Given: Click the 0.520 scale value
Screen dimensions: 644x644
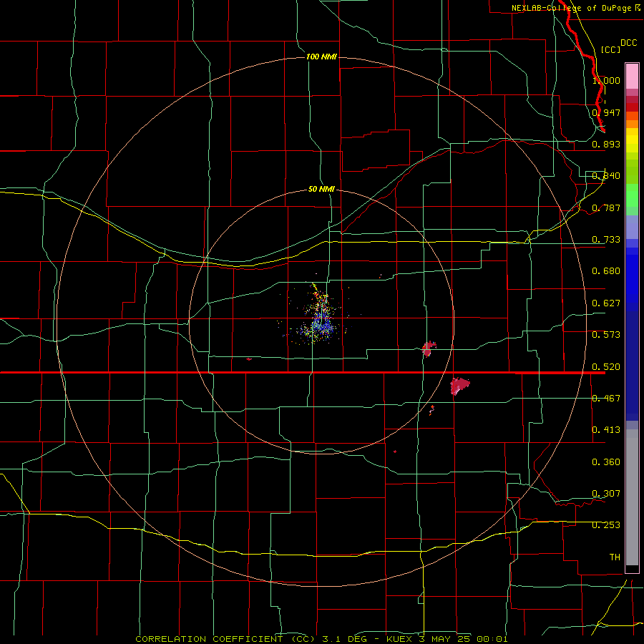Looking at the screenshot, I should click(606, 367).
